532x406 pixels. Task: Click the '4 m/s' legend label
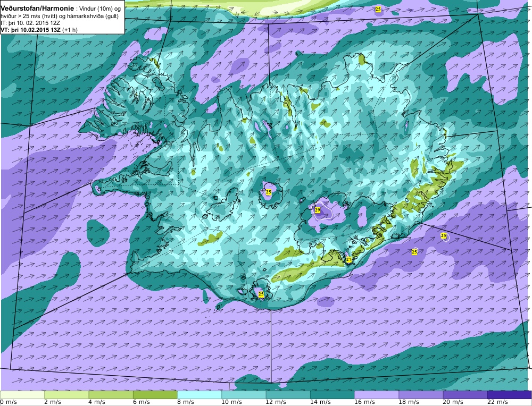click(x=97, y=402)
